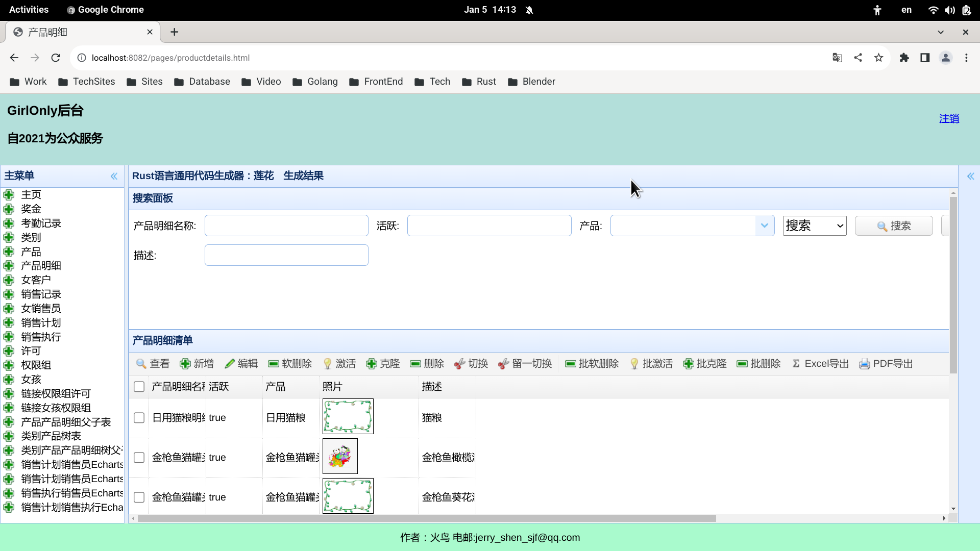Open 产品明细 menu item in sidebar

41,265
